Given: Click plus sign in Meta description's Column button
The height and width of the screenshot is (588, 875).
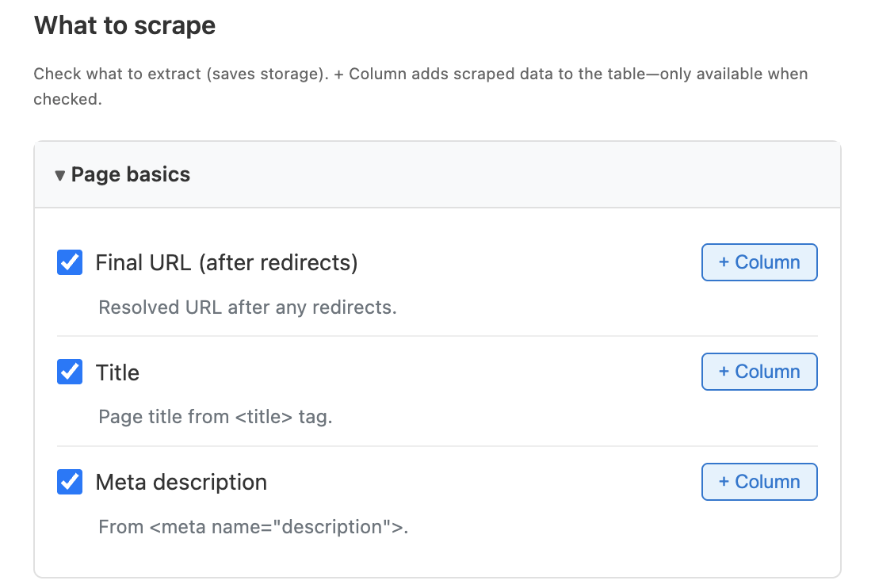Looking at the screenshot, I should [x=724, y=482].
